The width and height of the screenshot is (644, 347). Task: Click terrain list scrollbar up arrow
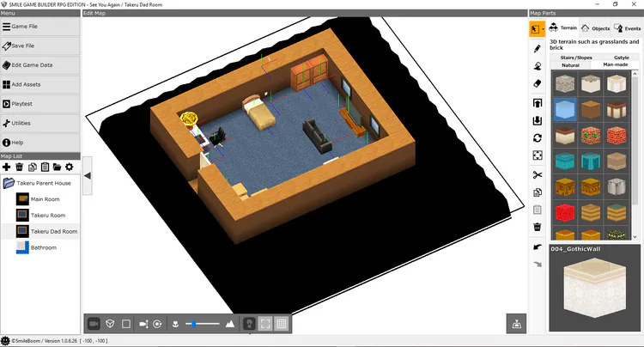pos(635,74)
